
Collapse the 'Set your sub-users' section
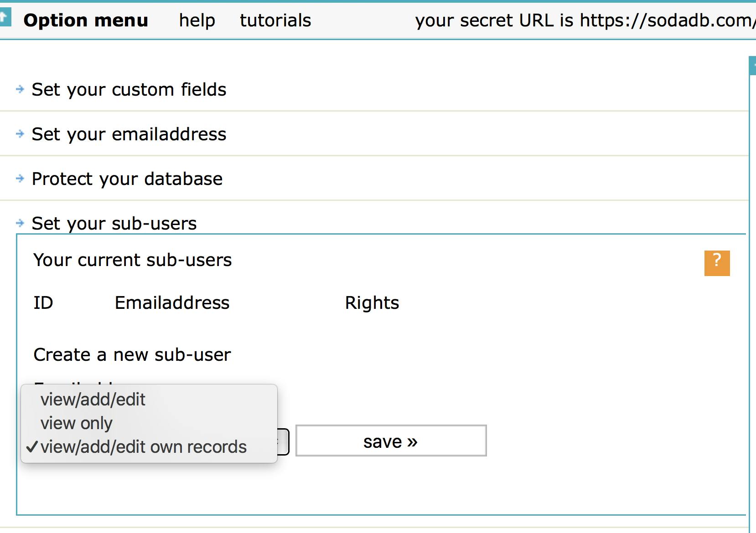pyautogui.click(x=114, y=224)
